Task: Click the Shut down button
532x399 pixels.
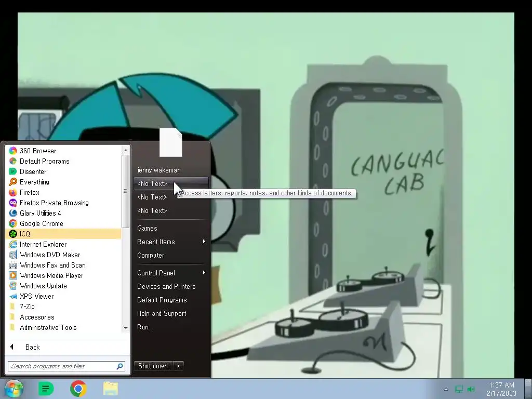Action: coord(153,366)
